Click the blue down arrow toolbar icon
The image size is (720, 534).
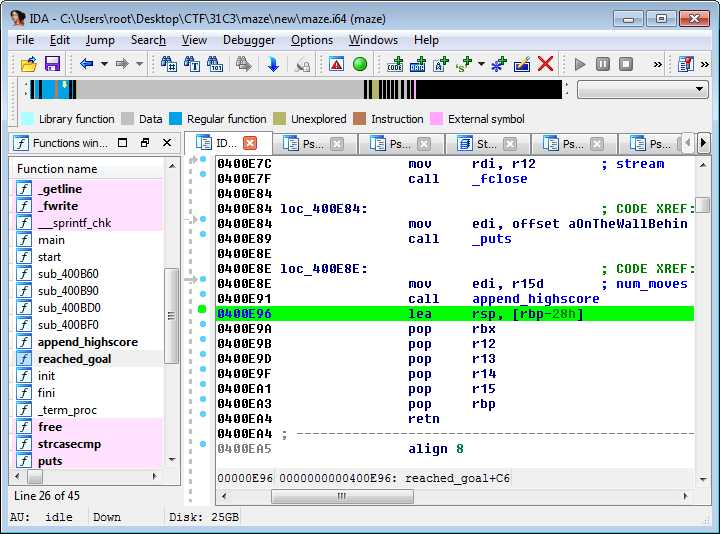(x=273, y=64)
